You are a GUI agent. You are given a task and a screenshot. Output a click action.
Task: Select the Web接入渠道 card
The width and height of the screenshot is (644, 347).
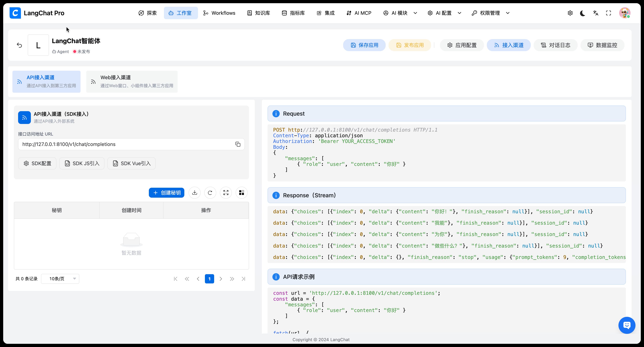point(132,82)
